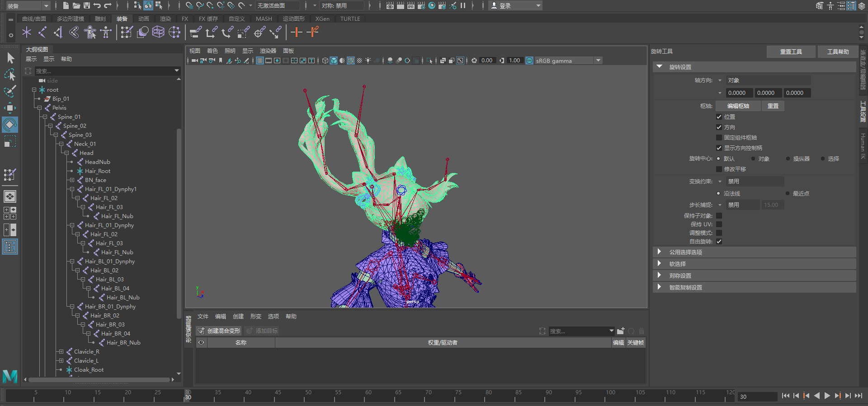Expand the 对称设置 section
Screen dimensions: 868x406
659,275
